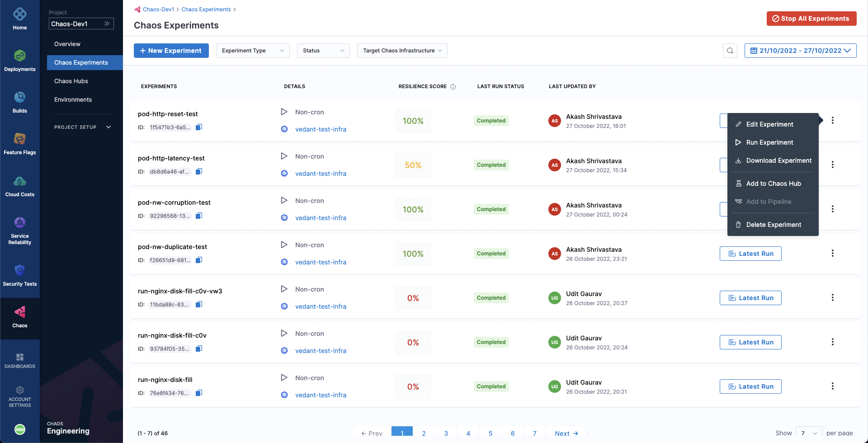The image size is (868, 443).
Task: Select Download Experiment menu entry
Action: click(778, 160)
